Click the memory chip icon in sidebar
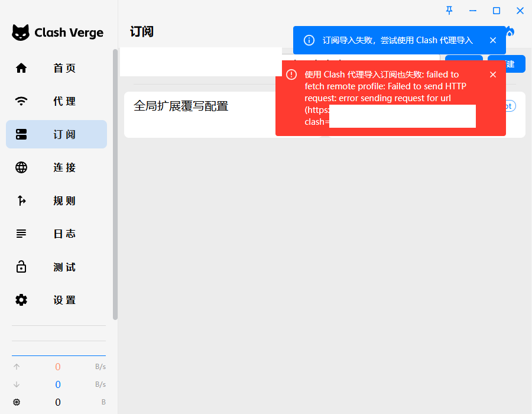The width and height of the screenshot is (532, 414). tap(17, 402)
